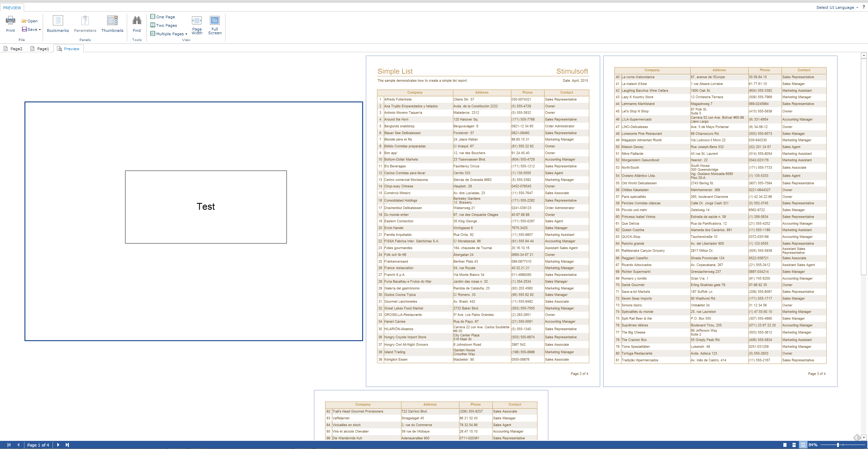The image size is (868, 449).
Task: Open a report file
Action: point(29,21)
